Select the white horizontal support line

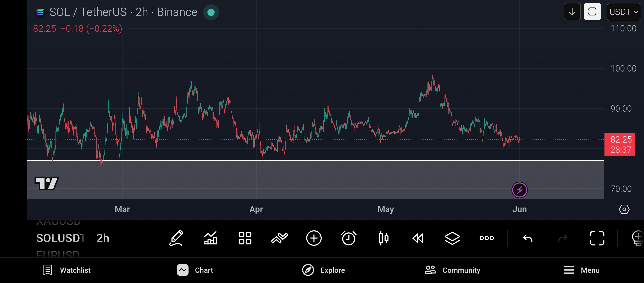pos(315,160)
